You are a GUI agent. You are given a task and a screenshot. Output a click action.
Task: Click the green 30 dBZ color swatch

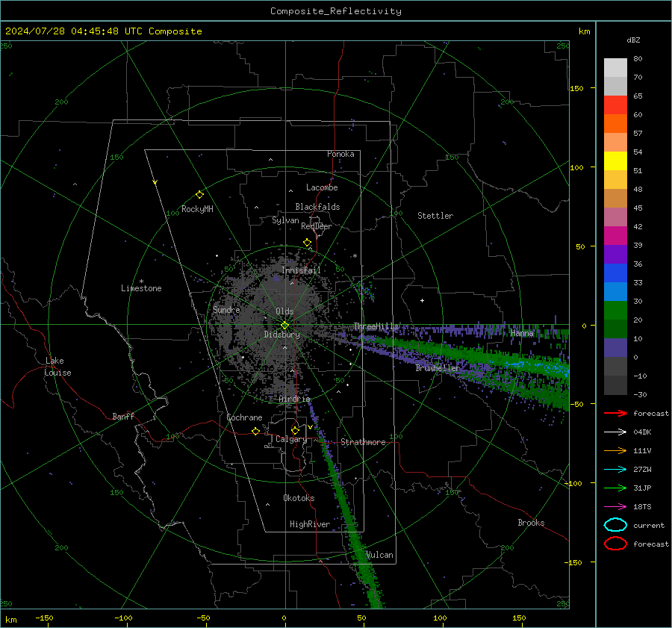615,311
